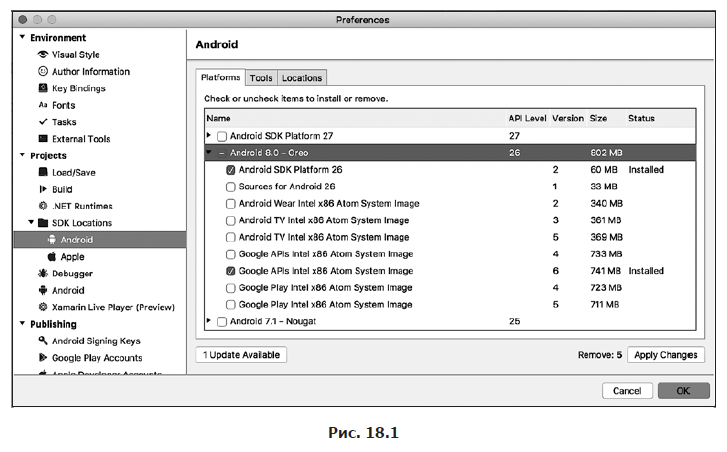Image resolution: width=727 pixels, height=452 pixels.
Task: Close the Preferences window with red button
Action: point(23,19)
